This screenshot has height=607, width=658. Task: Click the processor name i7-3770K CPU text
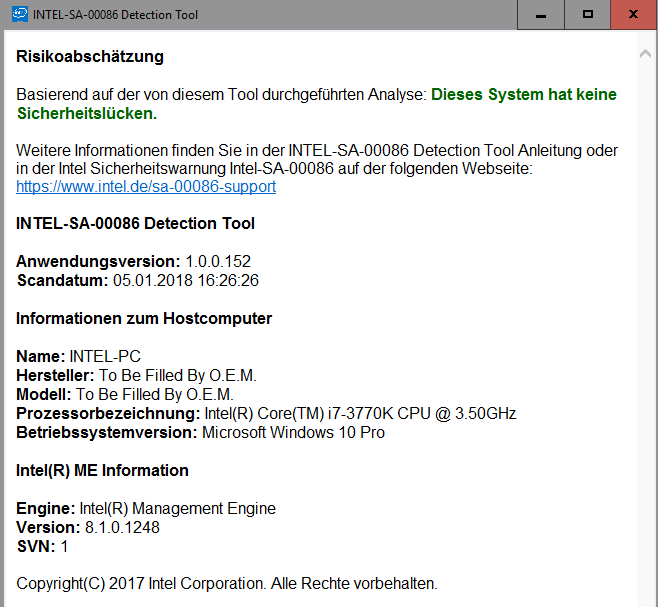coord(360,413)
